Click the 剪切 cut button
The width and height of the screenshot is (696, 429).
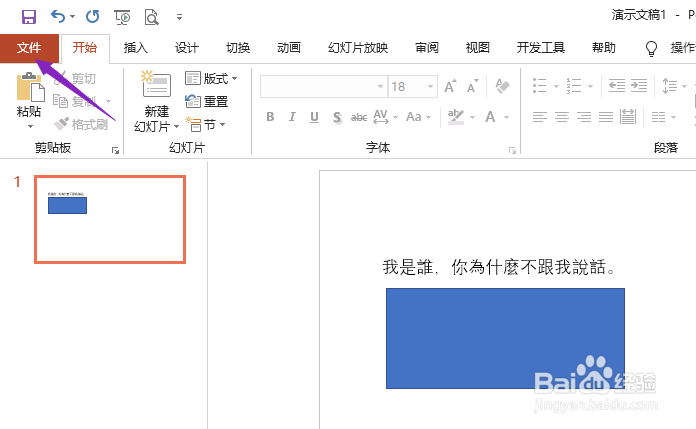pyautogui.click(x=75, y=79)
